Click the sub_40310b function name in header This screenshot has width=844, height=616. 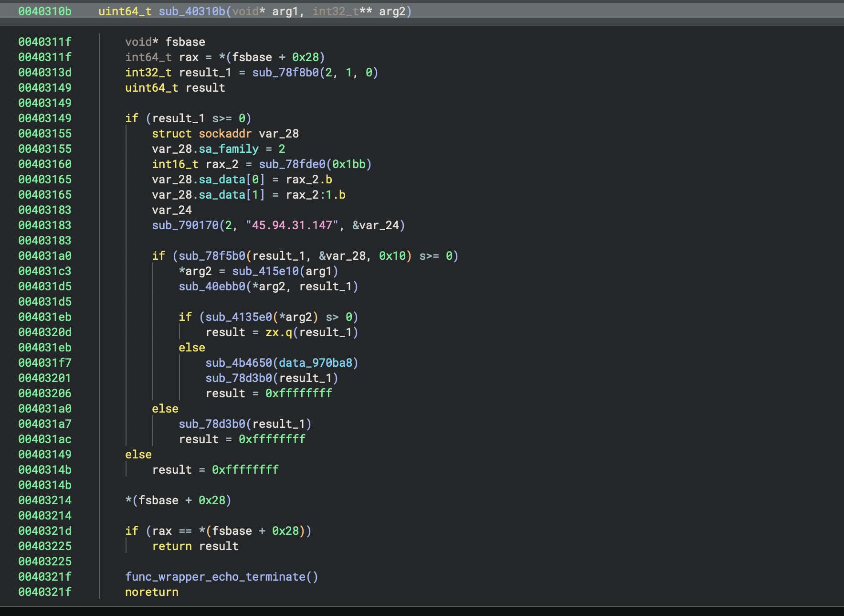[192, 11]
